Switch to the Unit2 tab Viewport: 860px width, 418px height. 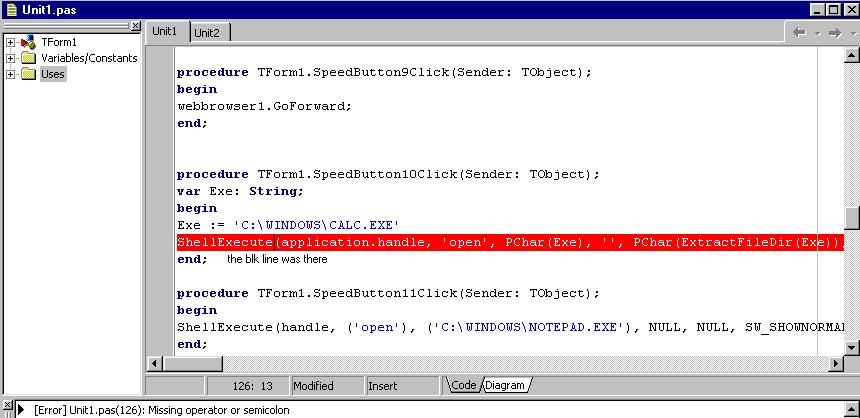click(x=207, y=33)
